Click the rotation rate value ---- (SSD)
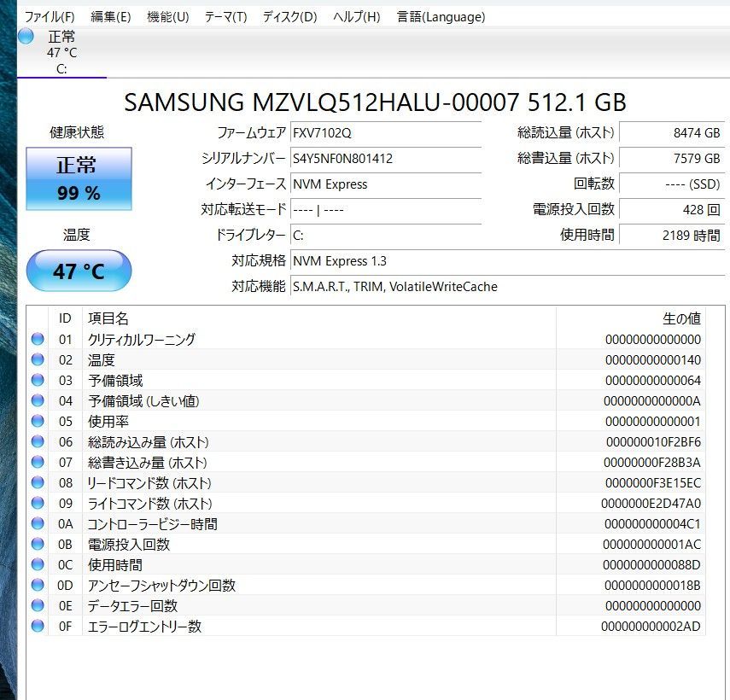This screenshot has width=730, height=700. 672,184
